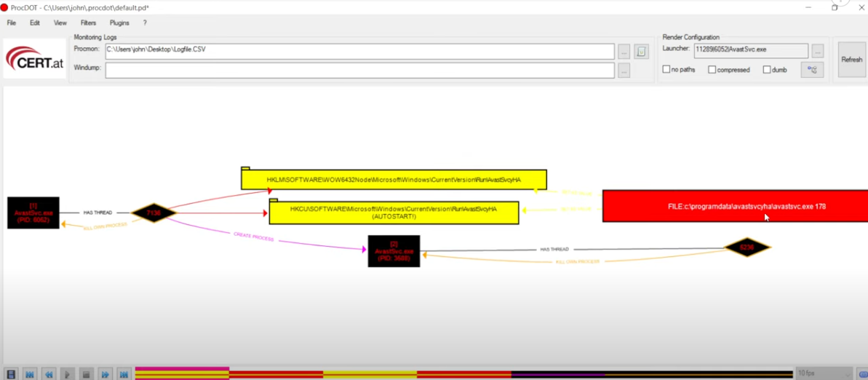868x380 pixels.
Task: Select thread 6236 diamond node
Action: 746,248
